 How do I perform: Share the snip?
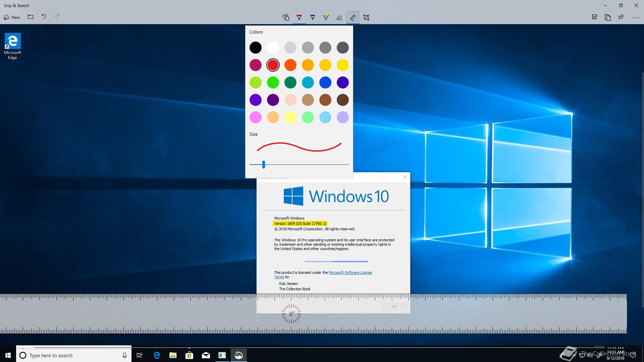tap(621, 17)
